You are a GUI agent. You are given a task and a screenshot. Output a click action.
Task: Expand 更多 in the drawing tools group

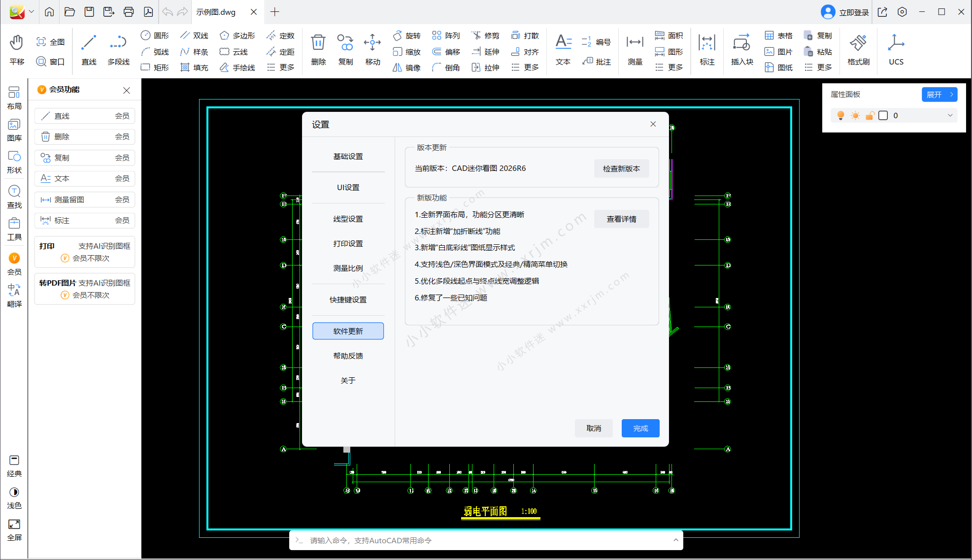[x=281, y=67]
